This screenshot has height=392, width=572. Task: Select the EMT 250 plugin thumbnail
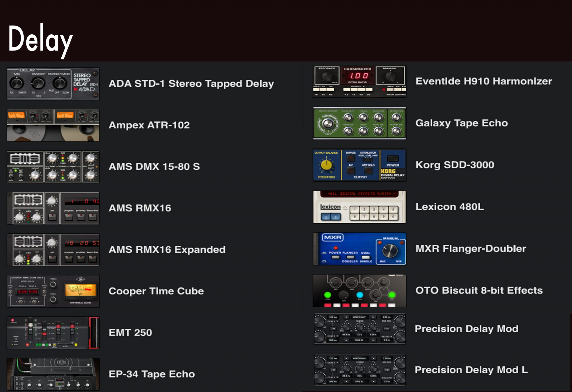pos(53,333)
